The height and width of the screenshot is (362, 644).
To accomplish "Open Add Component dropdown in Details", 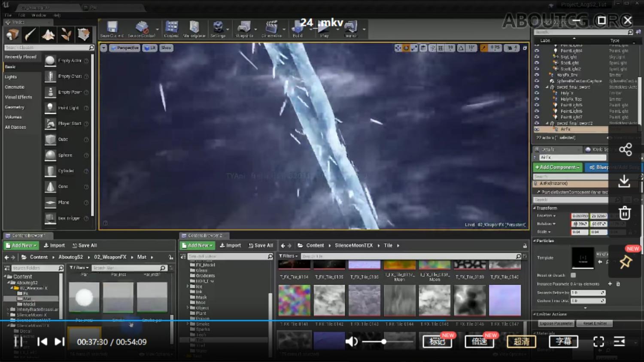I will (x=558, y=167).
